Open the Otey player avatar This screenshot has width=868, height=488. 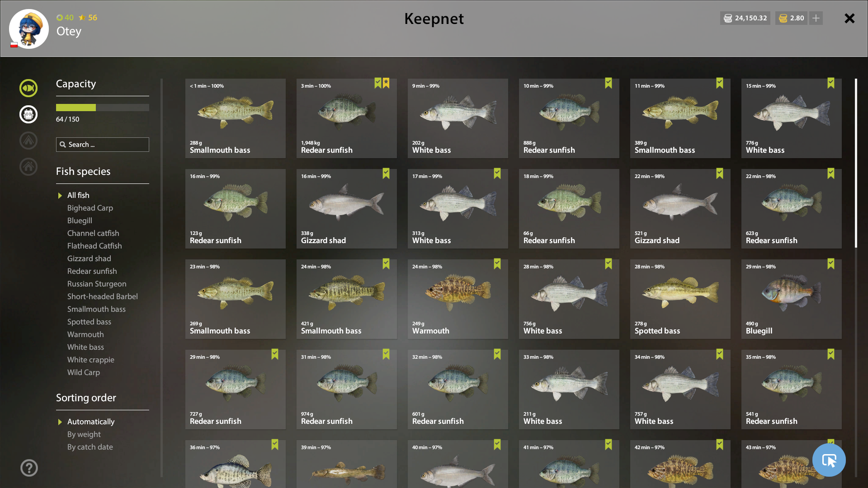pyautogui.click(x=29, y=29)
